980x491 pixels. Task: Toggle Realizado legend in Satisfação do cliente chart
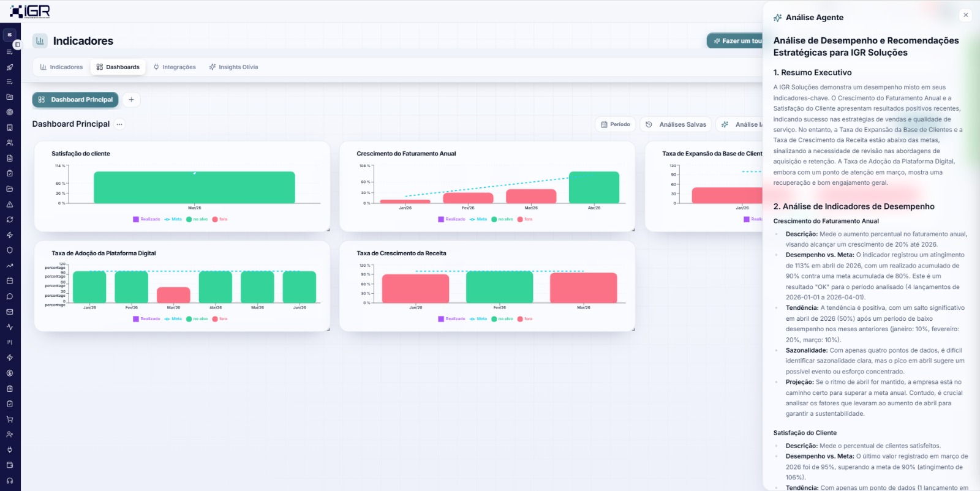tap(146, 219)
